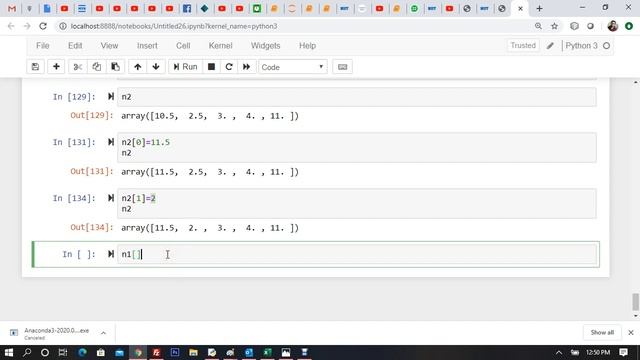Open the File menu

click(x=42, y=46)
